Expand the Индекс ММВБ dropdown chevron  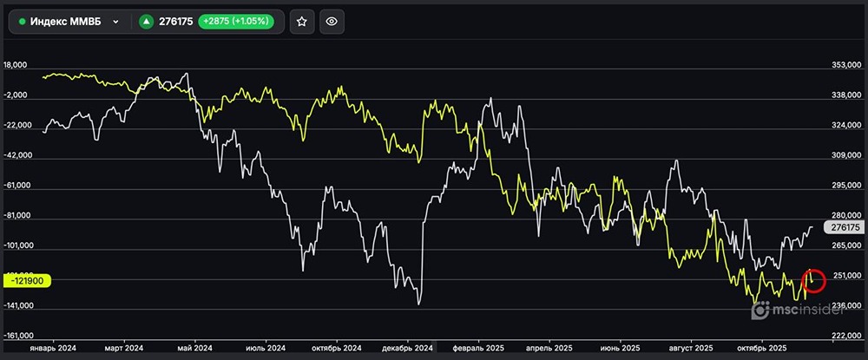(115, 22)
